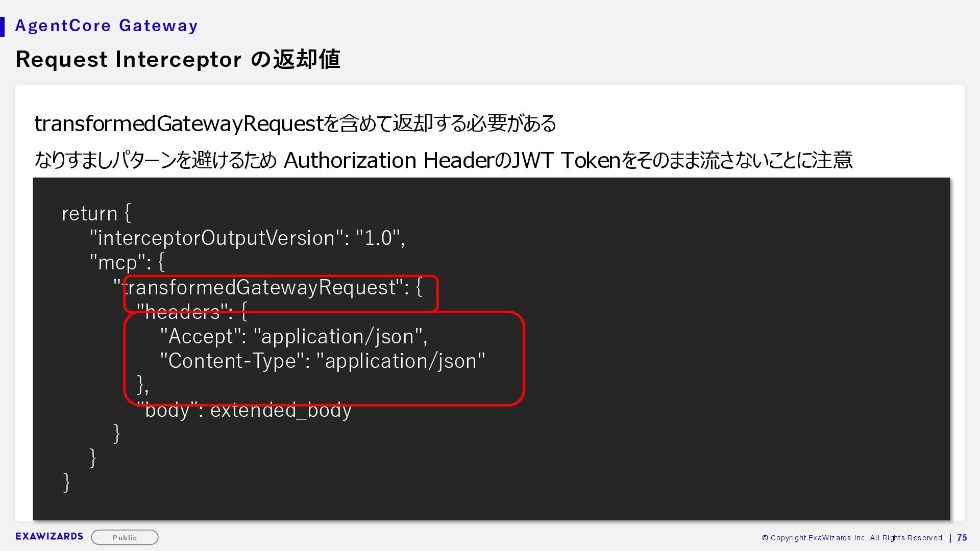Click the blue accent bar beside AgentCore
This screenshot has width=980, height=551.
[x=2, y=27]
